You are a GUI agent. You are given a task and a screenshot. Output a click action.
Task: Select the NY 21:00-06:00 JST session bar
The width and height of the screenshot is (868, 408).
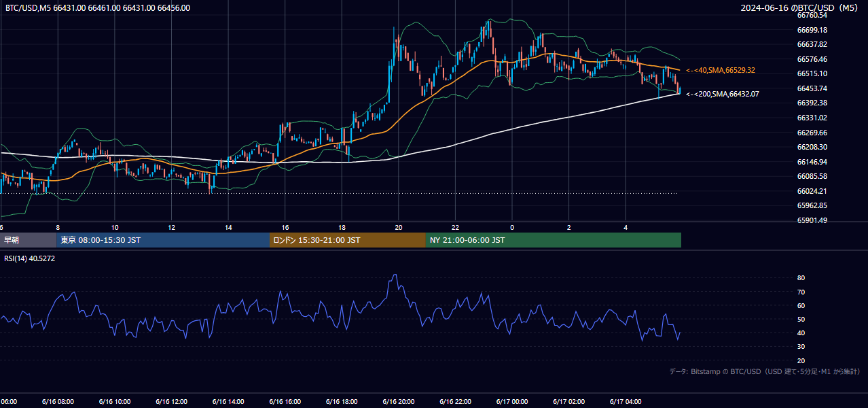tap(554, 240)
